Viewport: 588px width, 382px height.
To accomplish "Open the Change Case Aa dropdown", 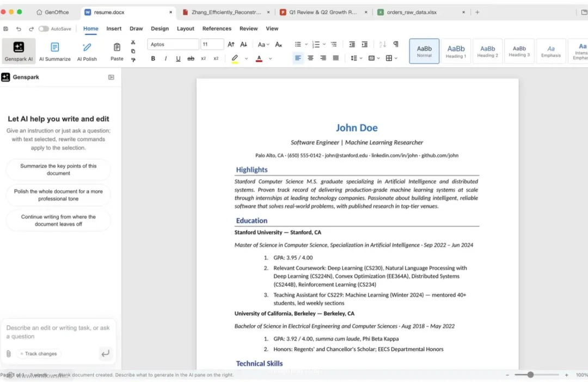I will [264, 44].
